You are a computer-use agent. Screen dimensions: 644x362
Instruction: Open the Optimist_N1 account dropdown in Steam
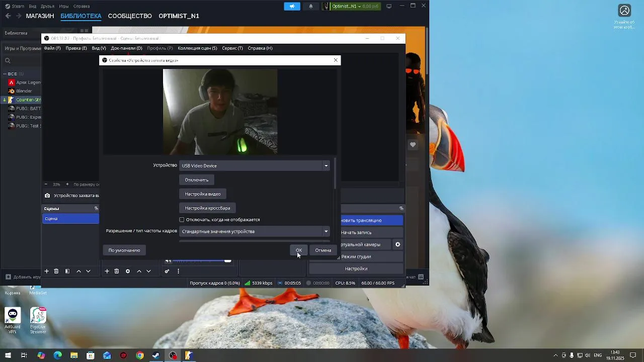[351, 6]
